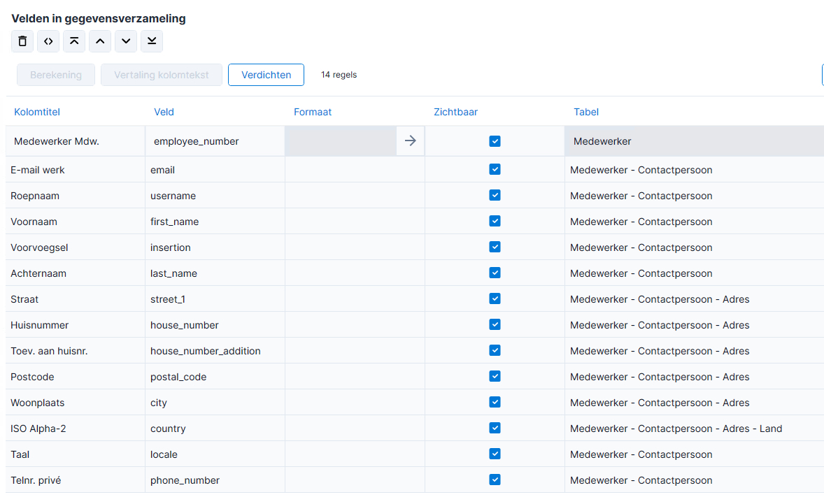Click the 'Voornaam' cell
This screenshot has width=824, height=504.
point(75,222)
